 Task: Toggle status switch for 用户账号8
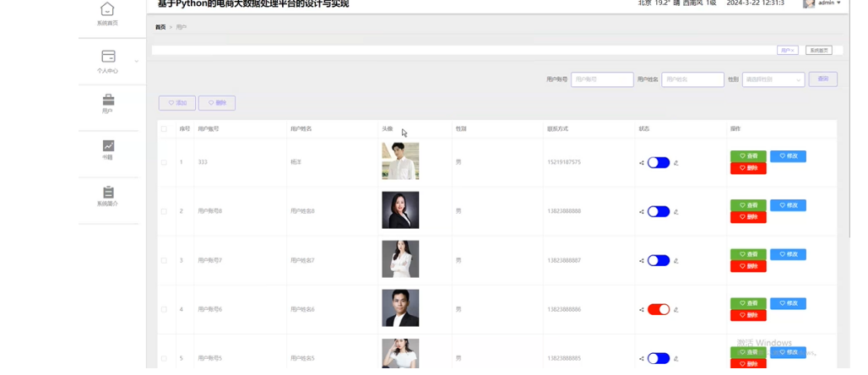[x=659, y=212]
